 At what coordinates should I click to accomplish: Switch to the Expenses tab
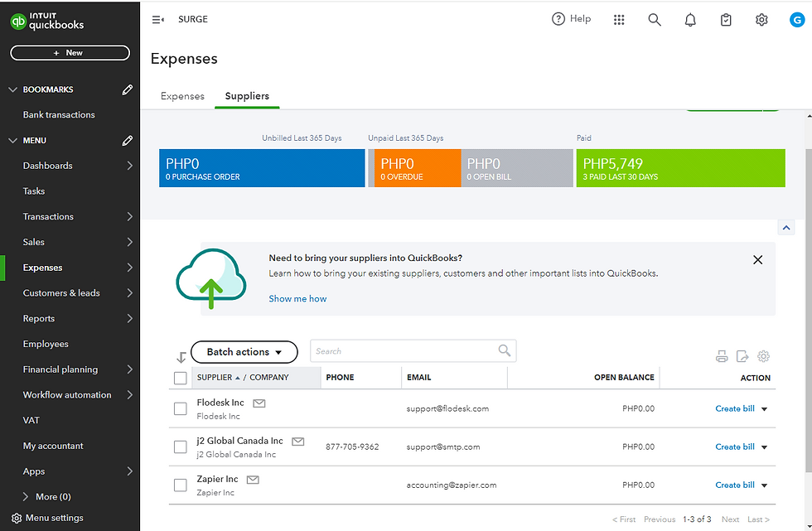click(x=182, y=96)
